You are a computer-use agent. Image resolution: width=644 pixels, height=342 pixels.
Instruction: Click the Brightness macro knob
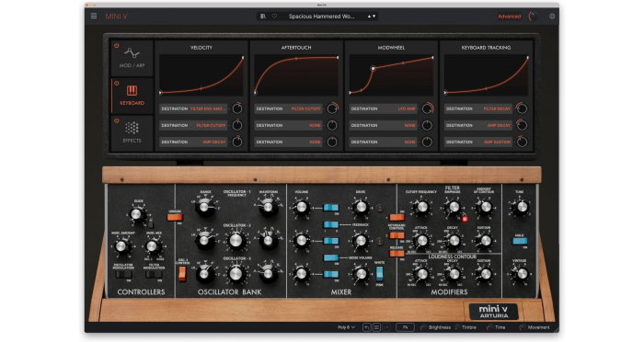(x=423, y=327)
